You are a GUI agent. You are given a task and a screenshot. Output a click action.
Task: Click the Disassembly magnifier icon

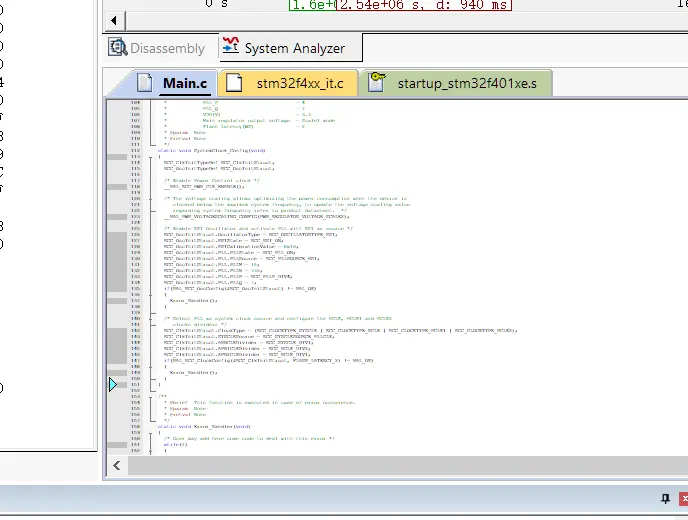click(x=118, y=48)
